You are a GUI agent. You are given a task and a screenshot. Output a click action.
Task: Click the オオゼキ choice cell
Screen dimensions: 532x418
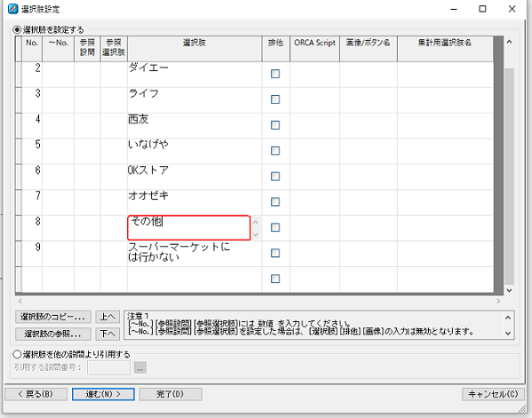pos(195,202)
